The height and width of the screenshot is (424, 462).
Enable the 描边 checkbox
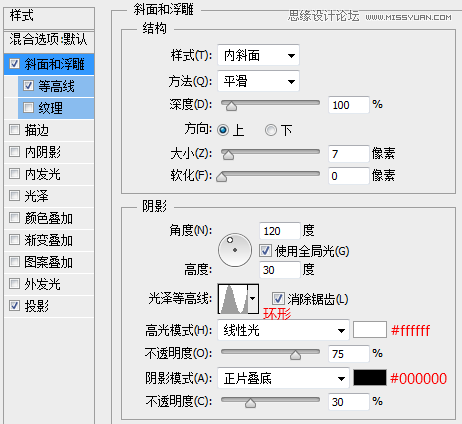(x=14, y=129)
